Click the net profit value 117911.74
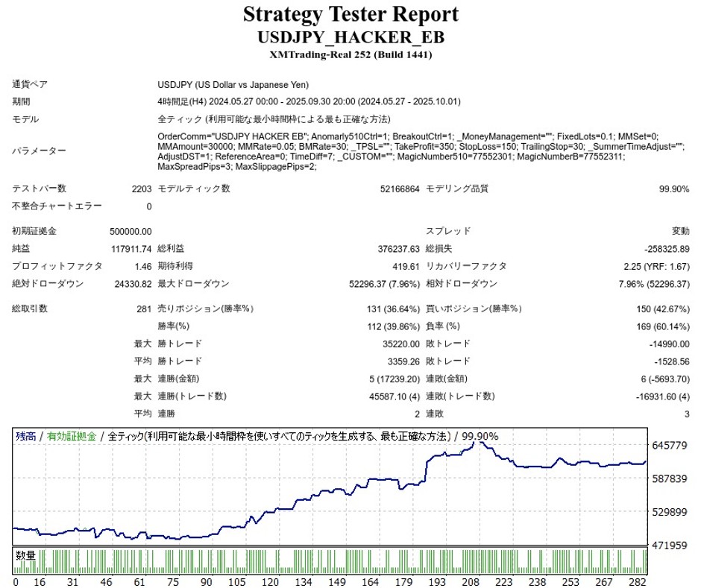Image resolution: width=701 pixels, height=588 pixels. coord(131,249)
